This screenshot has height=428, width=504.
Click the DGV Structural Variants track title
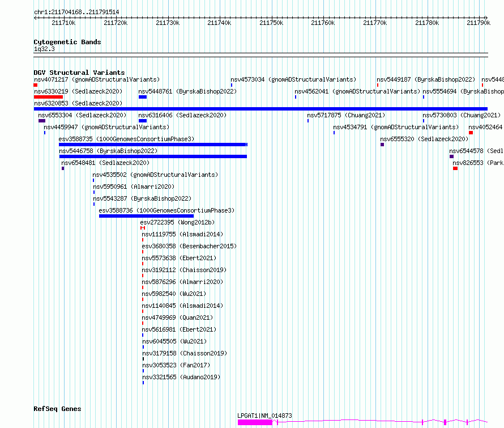coord(79,73)
